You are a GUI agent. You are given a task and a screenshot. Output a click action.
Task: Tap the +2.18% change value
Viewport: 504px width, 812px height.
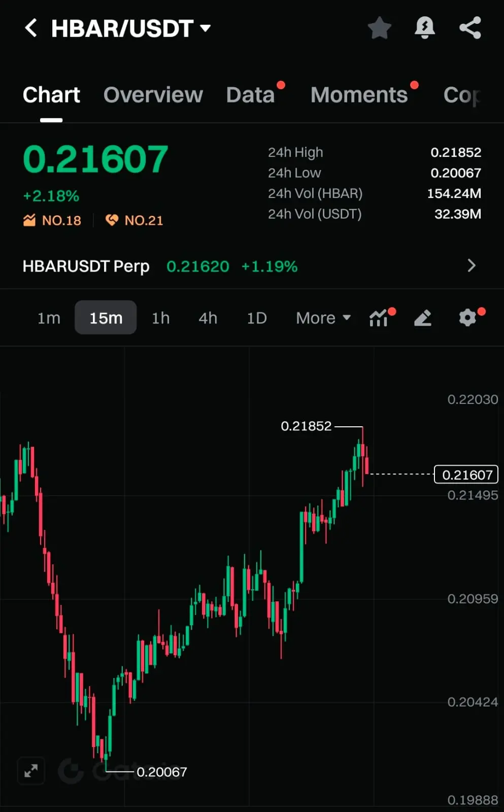click(x=51, y=196)
